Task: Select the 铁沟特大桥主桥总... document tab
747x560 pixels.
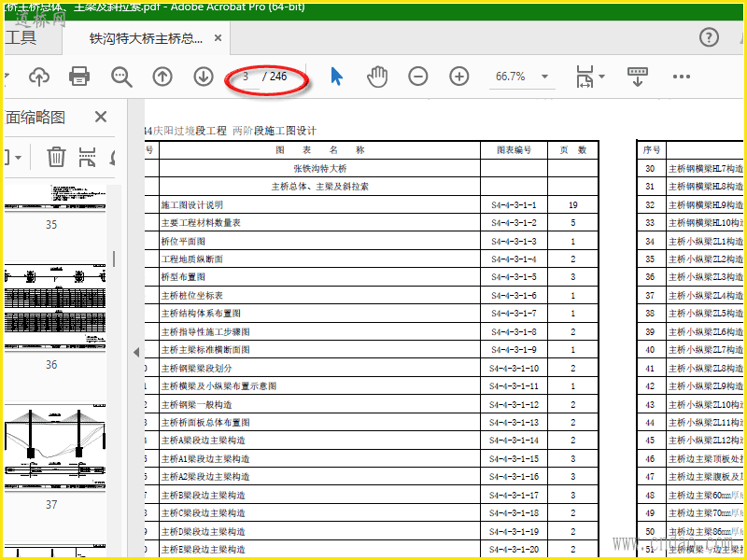Action: click(146, 38)
